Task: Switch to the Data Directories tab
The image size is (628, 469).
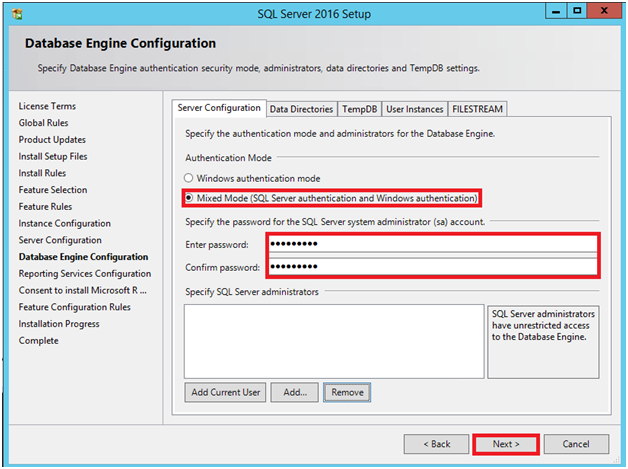Action: coord(301,108)
